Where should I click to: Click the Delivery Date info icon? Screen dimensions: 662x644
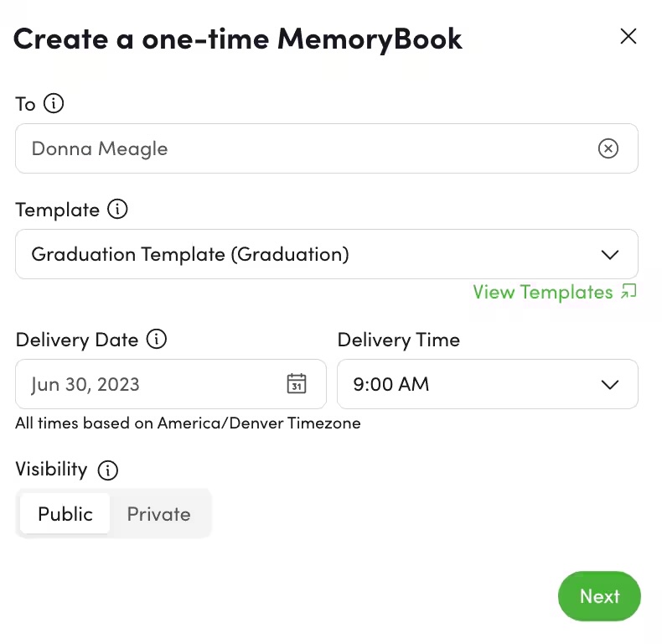tap(157, 340)
